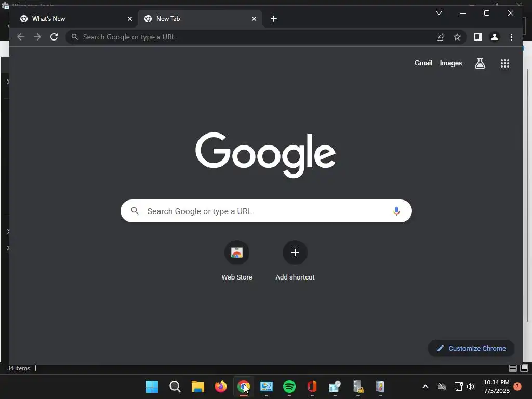Open notification center badge
This screenshot has width=532, height=399.
coord(517,387)
